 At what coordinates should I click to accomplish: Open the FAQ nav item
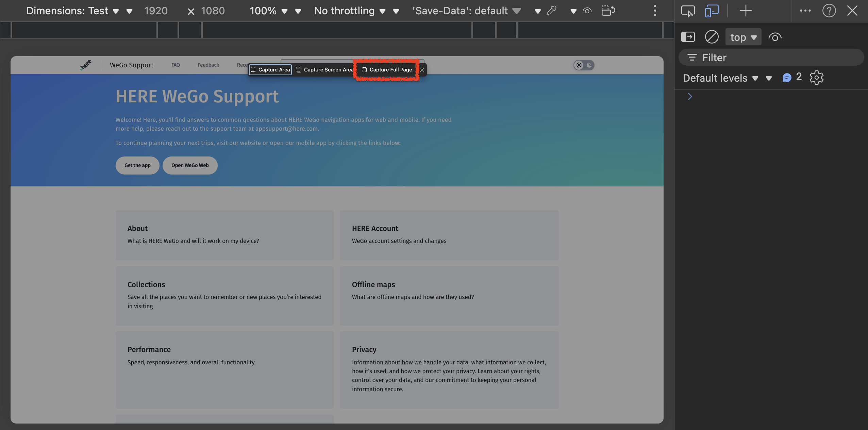(176, 65)
